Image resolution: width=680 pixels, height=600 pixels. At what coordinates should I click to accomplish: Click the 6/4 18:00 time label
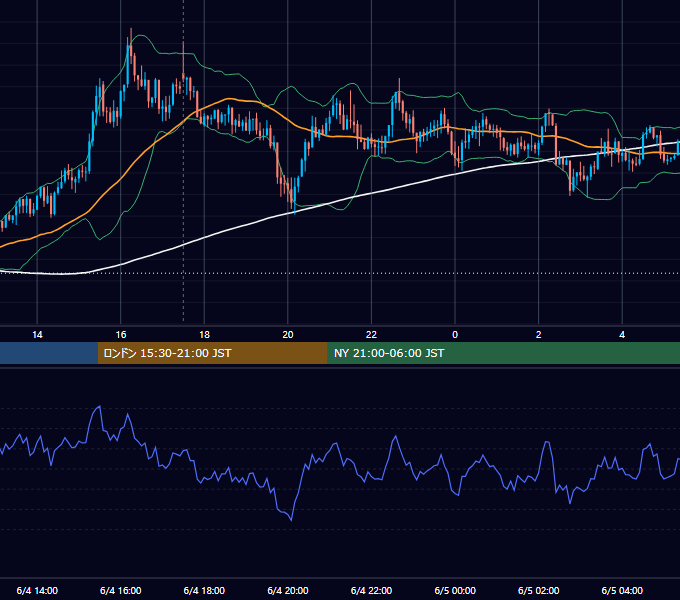(204, 590)
